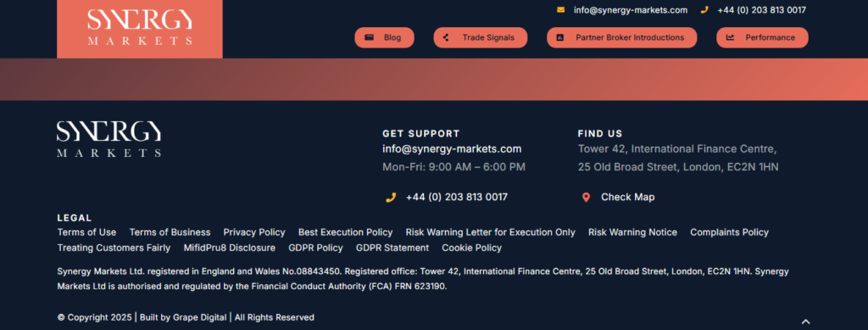Click the FCA registration disclaimer paragraph
The width and height of the screenshot is (868, 330).
point(423,279)
